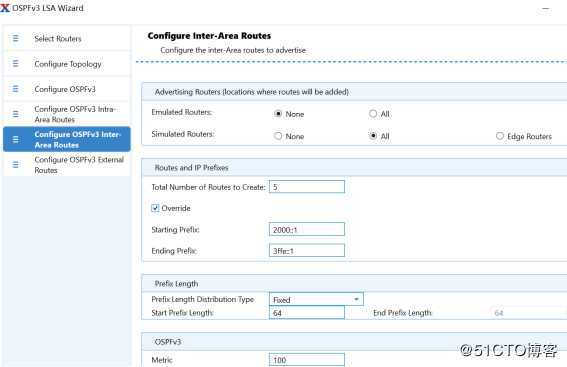Open Prefix Length Distribution Type dropdown
The height and width of the screenshot is (367, 567).
316,299
